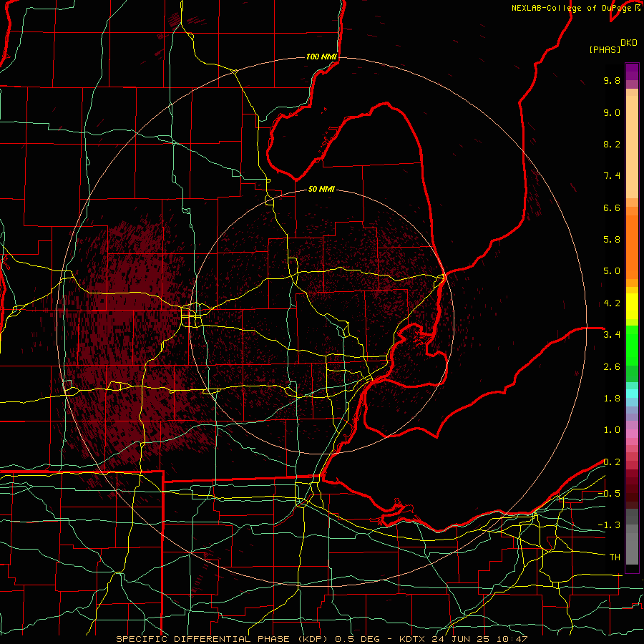Image resolution: width=644 pixels, height=644 pixels.
Task: Select the 3.4 value on color scale
Action: tap(612, 335)
